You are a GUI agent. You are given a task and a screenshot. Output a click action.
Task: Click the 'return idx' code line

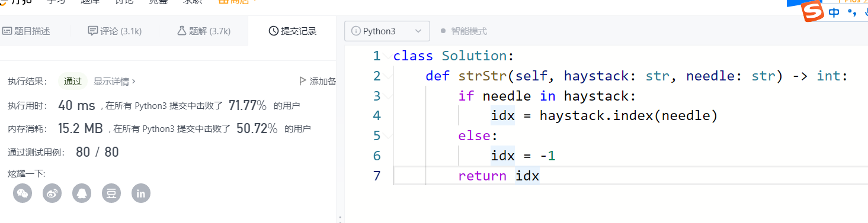(498, 176)
